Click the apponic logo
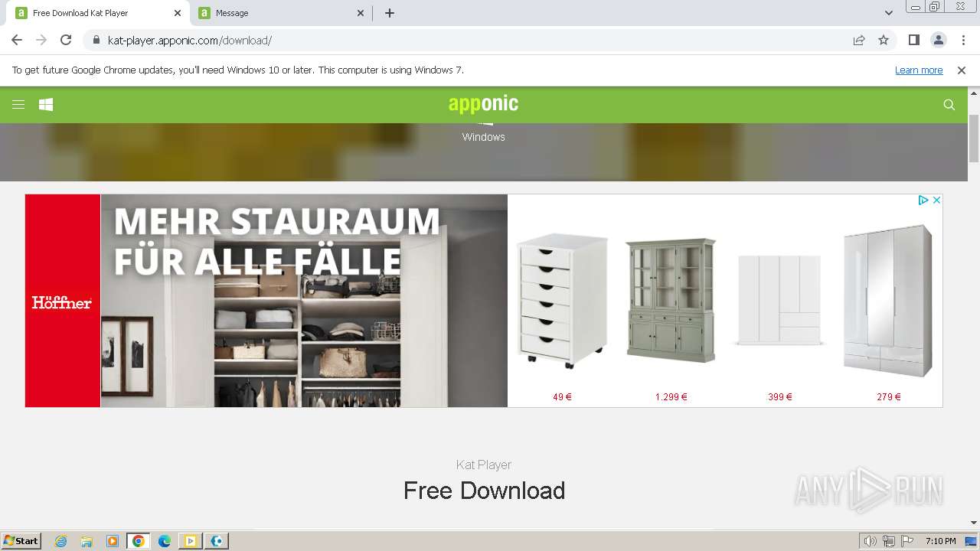Image resolution: width=980 pixels, height=551 pixels. (x=483, y=104)
